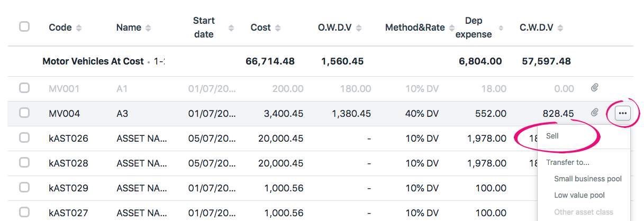The width and height of the screenshot is (644, 221).
Task: Click asset code MV004
Action: pyautogui.click(x=65, y=113)
